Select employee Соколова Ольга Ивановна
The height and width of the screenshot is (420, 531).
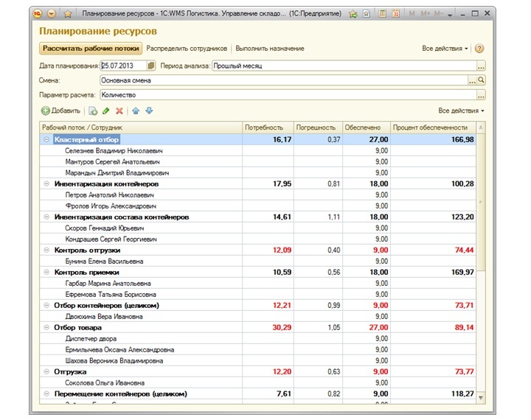pos(105,382)
